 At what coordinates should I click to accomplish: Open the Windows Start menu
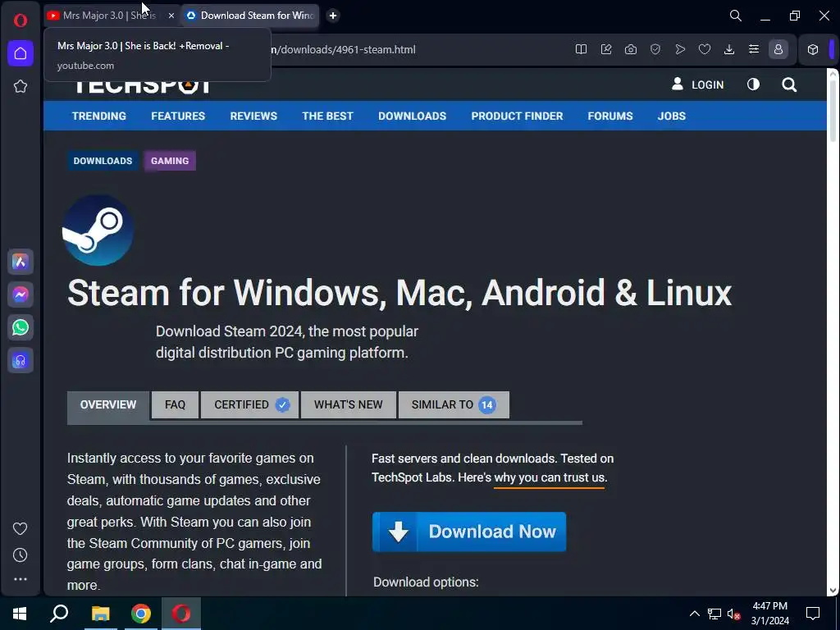click(x=20, y=614)
